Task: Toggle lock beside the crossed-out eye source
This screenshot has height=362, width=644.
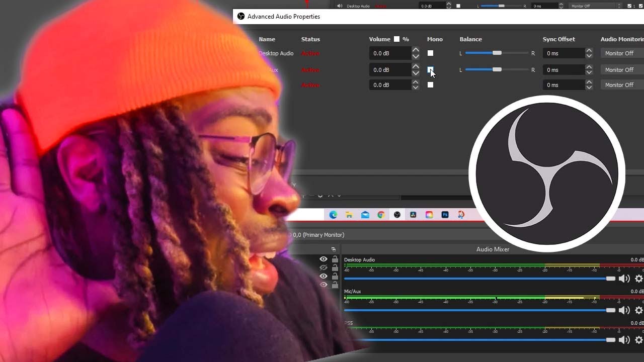Action: pos(335,267)
